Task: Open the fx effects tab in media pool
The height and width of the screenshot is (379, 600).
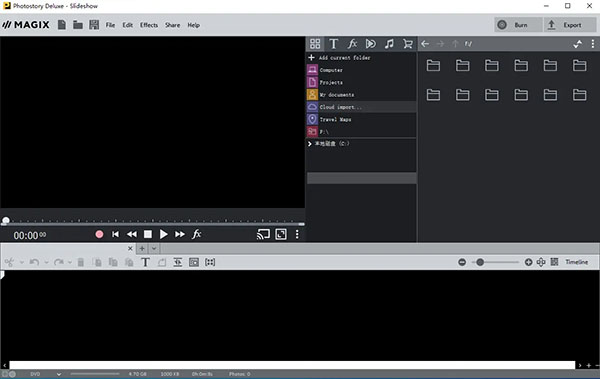Action: (352, 44)
